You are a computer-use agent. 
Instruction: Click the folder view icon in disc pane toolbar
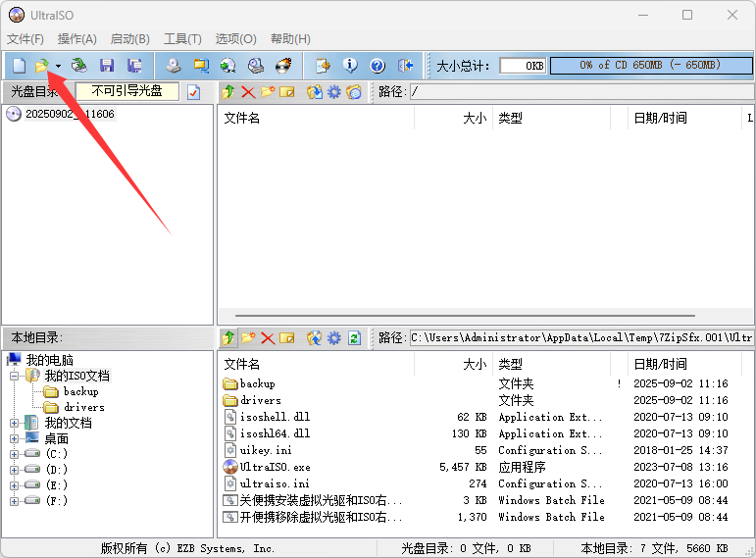(354, 91)
